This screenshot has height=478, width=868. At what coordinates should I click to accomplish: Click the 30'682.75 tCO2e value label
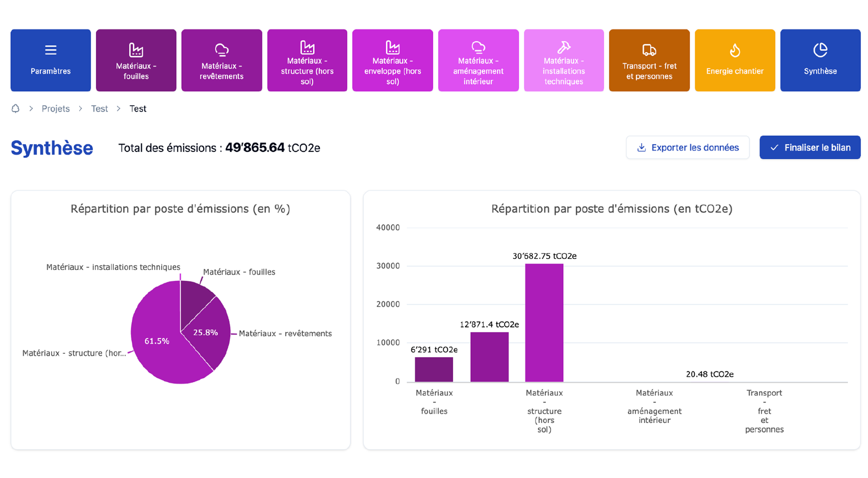545,256
